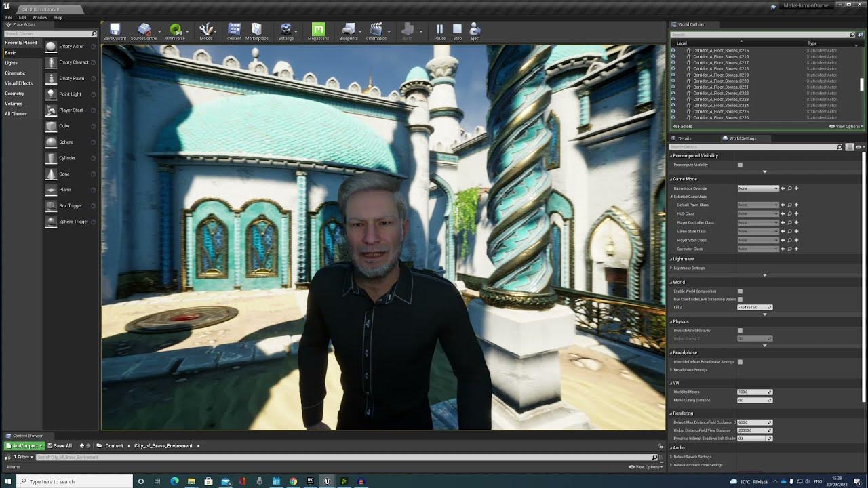Click the plus icon beside GameMode Override
868x488 pixels.
point(796,188)
